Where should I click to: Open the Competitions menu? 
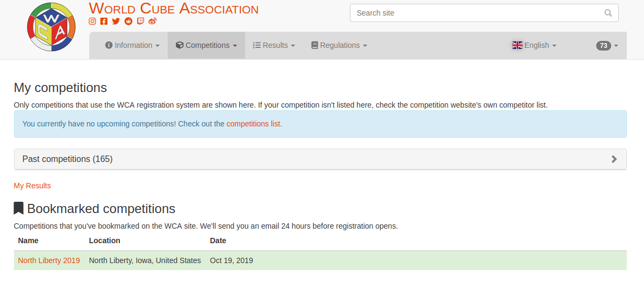point(206,45)
